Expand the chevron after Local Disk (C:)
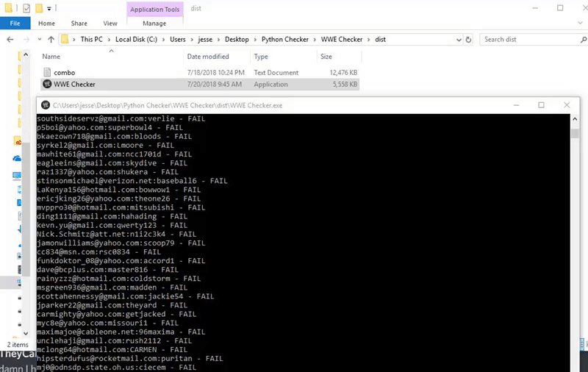This screenshot has height=372, width=588. 163,40
